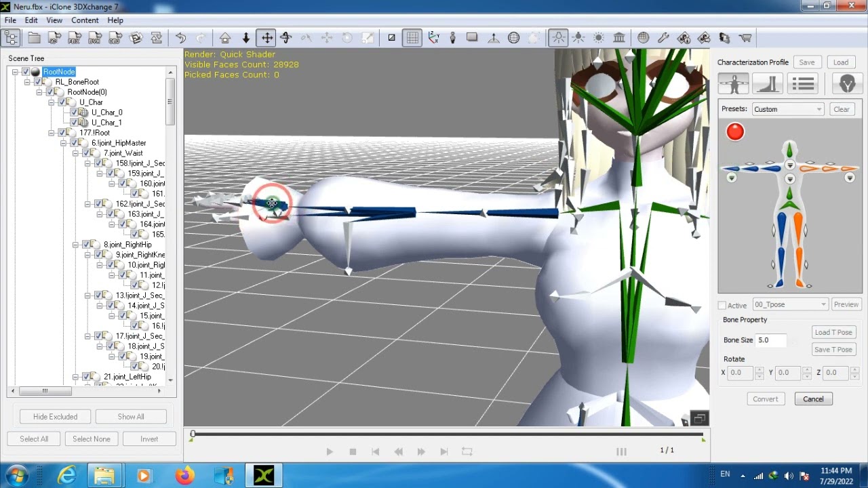Click the dummy character figure icon
This screenshot has height=488, width=868.
(x=453, y=38)
